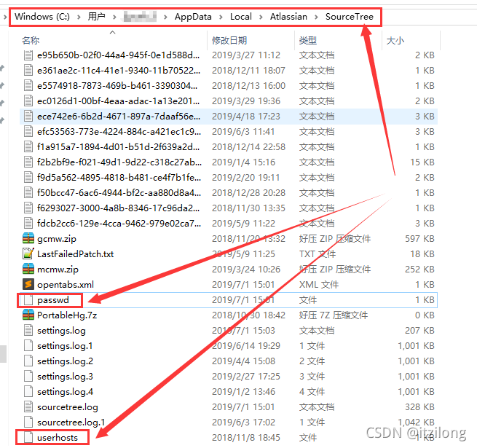Screen dimensions: 477x448
Task: Click the efc53563 text document icon
Action: (x=28, y=131)
